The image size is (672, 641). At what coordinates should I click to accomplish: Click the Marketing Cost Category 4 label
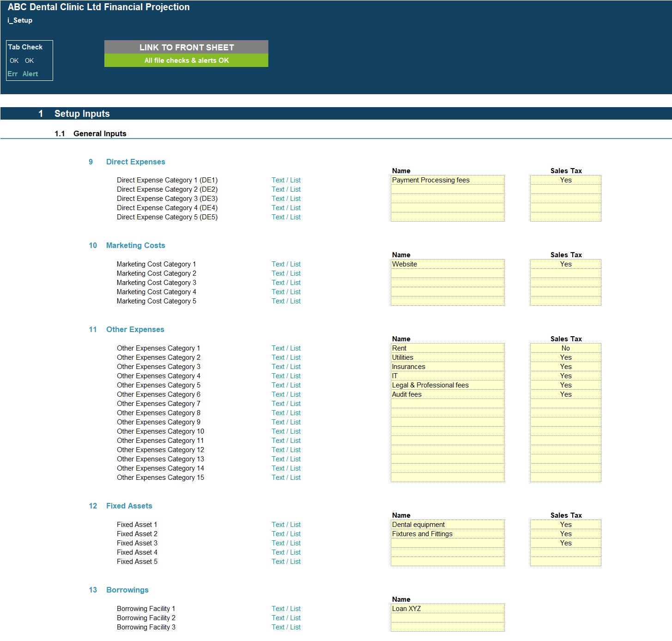[x=156, y=292]
